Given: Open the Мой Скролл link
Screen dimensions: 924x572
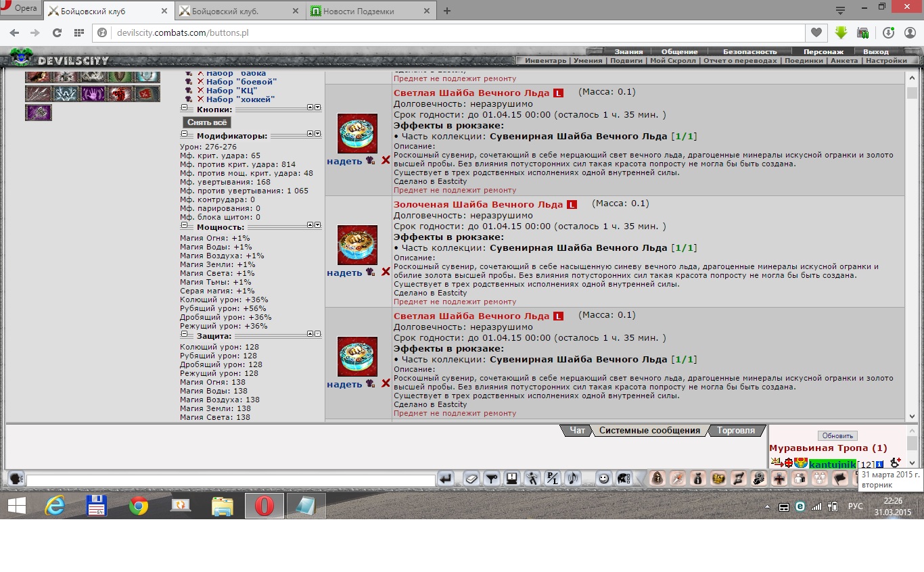Looking at the screenshot, I should (x=672, y=60).
